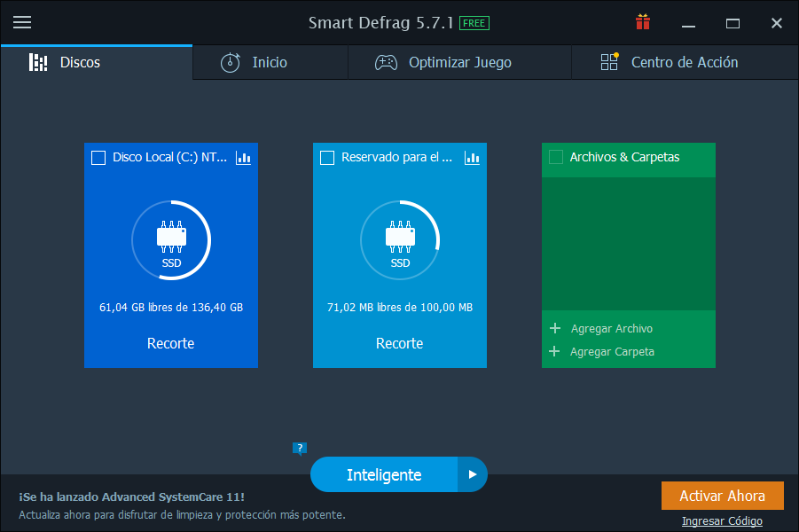The width and height of the screenshot is (799, 532).
Task: Tick the Archivos & Carpetas checkbox
Action: pyautogui.click(x=556, y=157)
